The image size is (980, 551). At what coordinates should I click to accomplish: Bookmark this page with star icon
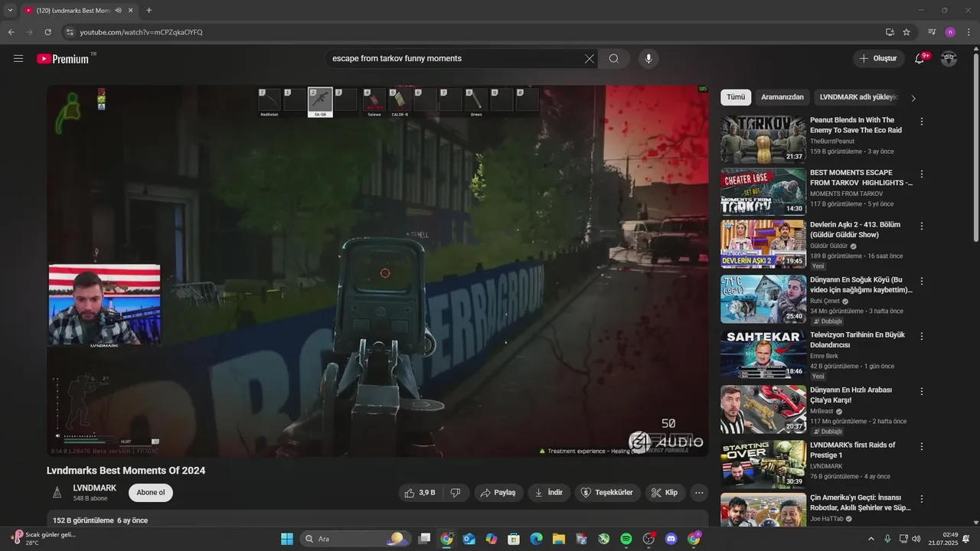pos(906,32)
